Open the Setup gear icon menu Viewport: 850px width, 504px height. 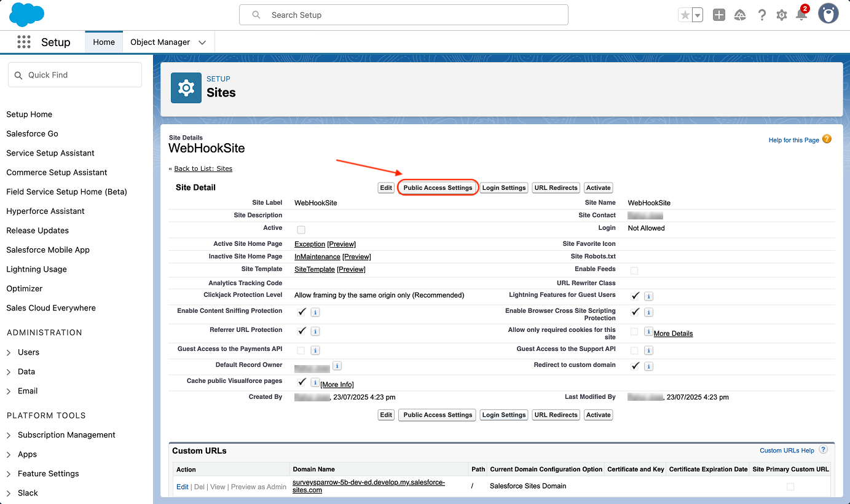781,15
